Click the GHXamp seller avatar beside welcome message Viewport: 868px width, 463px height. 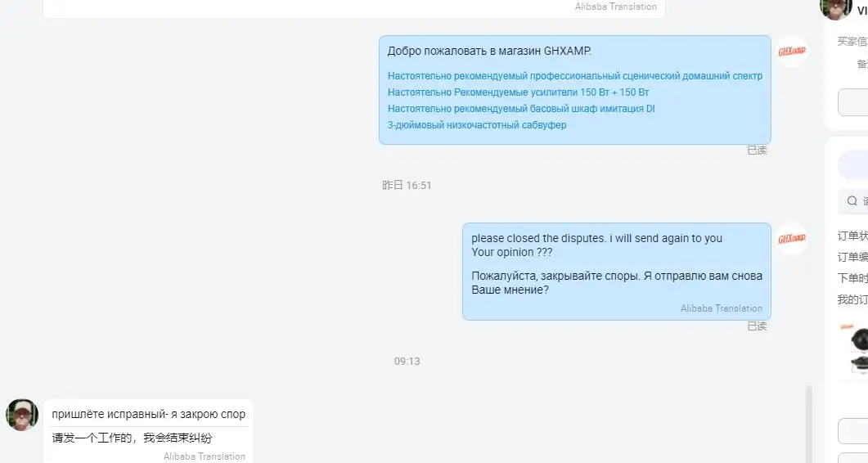792,52
